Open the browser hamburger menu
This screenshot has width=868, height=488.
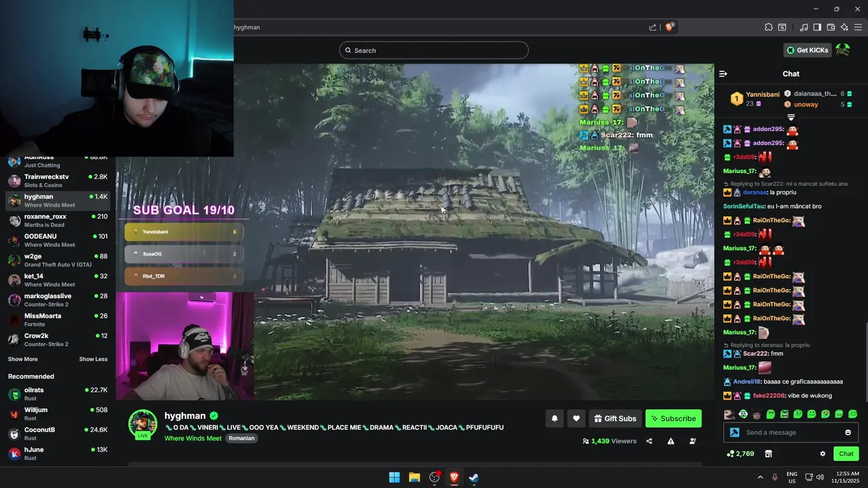(858, 27)
